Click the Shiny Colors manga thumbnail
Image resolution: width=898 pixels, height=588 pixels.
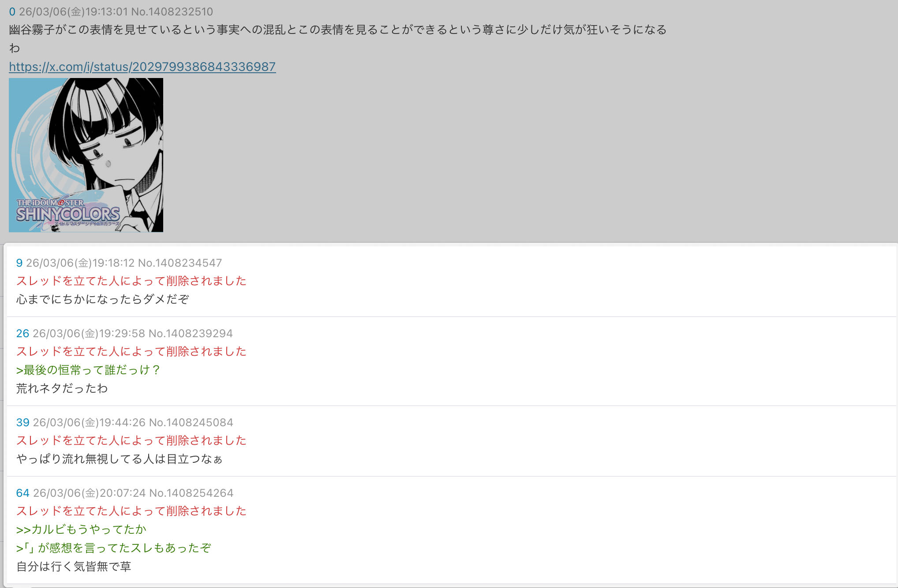pyautogui.click(x=86, y=155)
